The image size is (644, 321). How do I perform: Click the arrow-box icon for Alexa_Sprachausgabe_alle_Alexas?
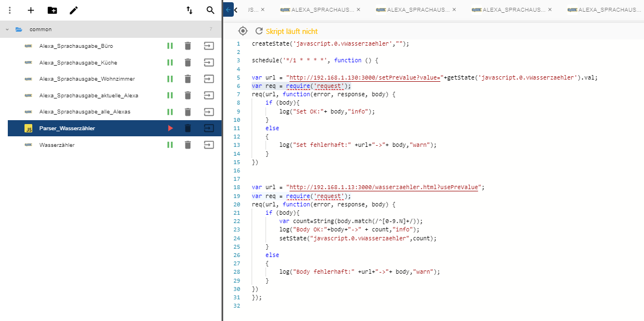pos(209,112)
